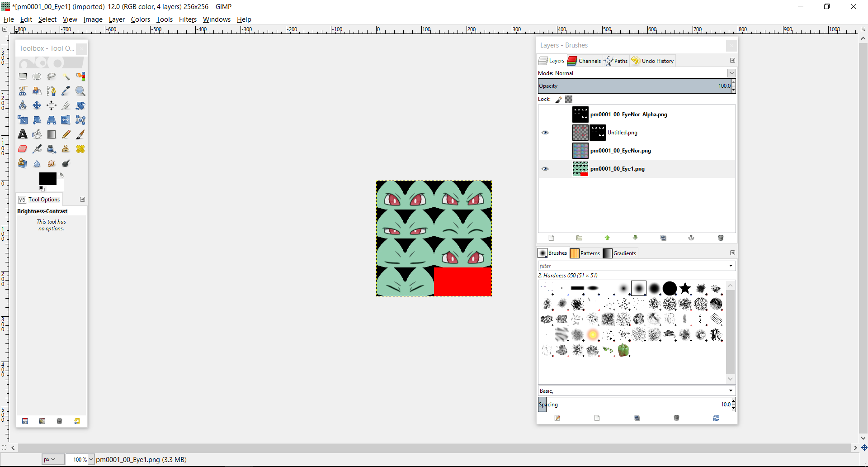This screenshot has height=467, width=868.
Task: Select the Pencil tool
Action: 66,134
